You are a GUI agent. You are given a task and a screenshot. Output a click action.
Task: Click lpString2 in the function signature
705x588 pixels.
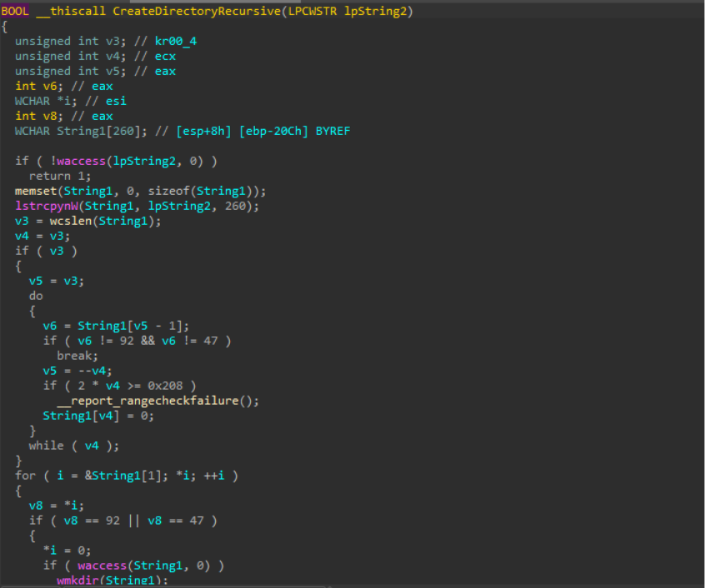(x=376, y=11)
